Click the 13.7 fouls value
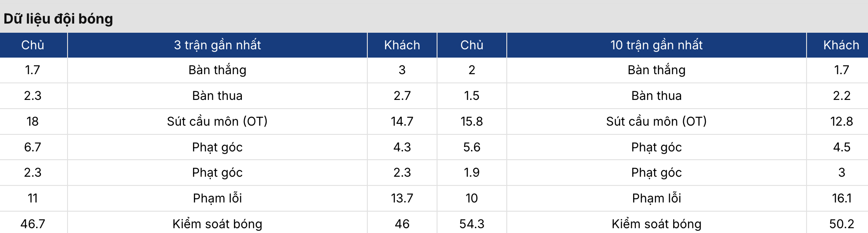 [402, 198]
